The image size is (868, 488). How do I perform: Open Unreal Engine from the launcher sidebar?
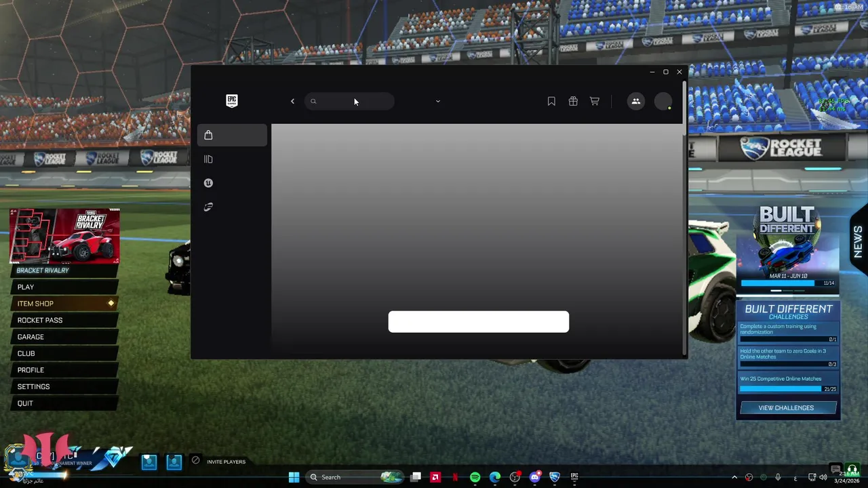(208, 183)
